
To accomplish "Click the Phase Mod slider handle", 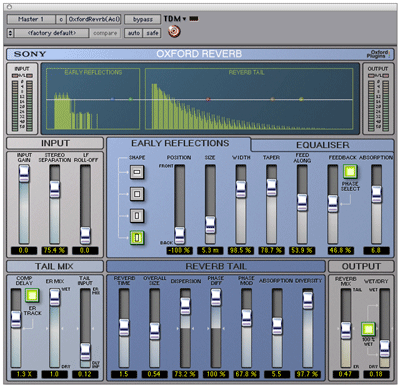I will 247,318.
